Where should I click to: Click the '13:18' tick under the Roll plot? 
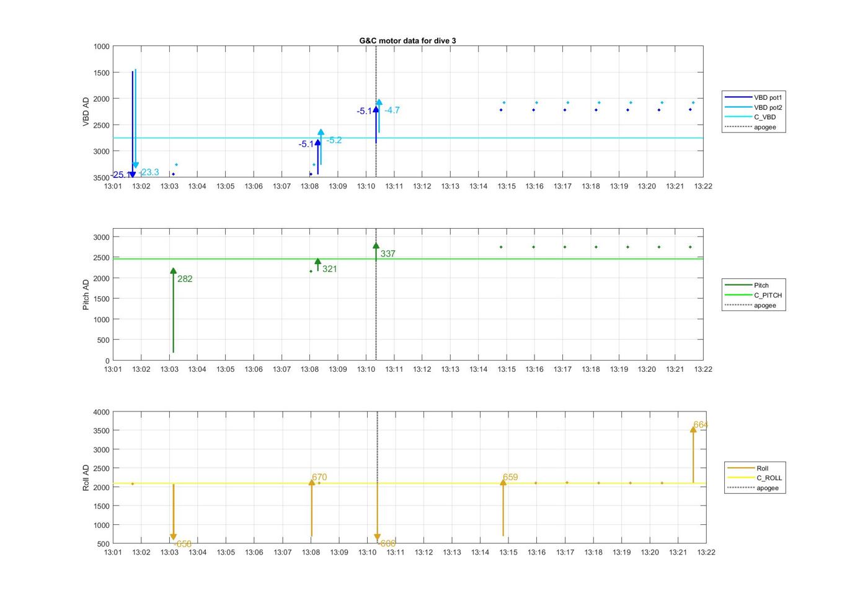(593, 552)
